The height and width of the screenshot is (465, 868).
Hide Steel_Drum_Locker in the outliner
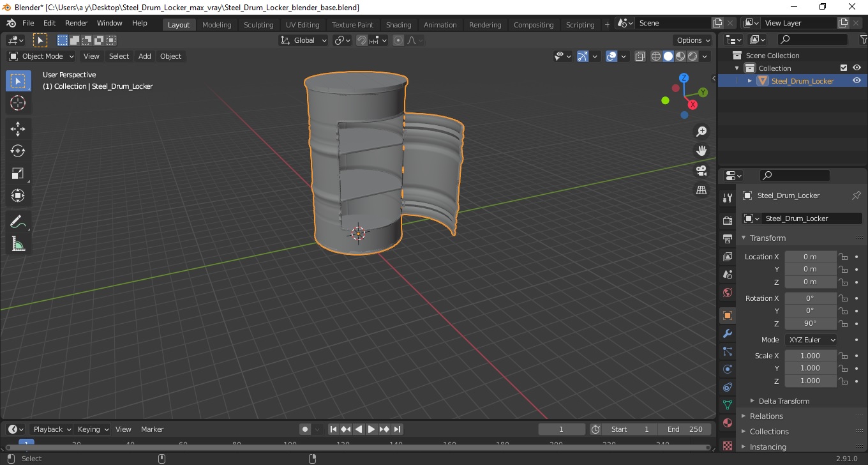point(857,80)
